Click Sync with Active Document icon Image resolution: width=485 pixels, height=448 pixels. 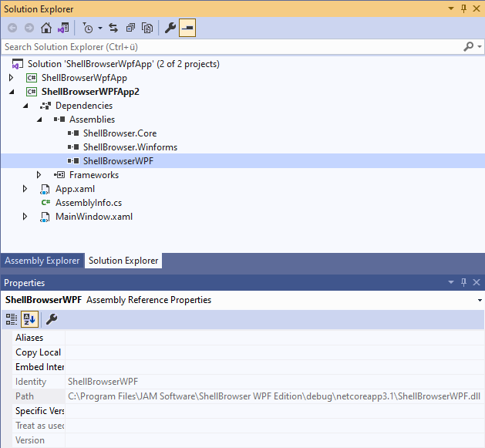[113, 29]
